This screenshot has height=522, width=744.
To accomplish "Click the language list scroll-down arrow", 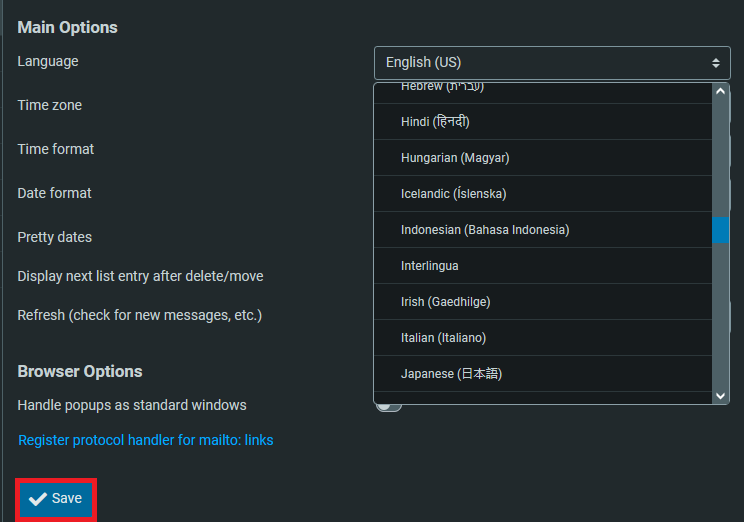I will [721, 396].
